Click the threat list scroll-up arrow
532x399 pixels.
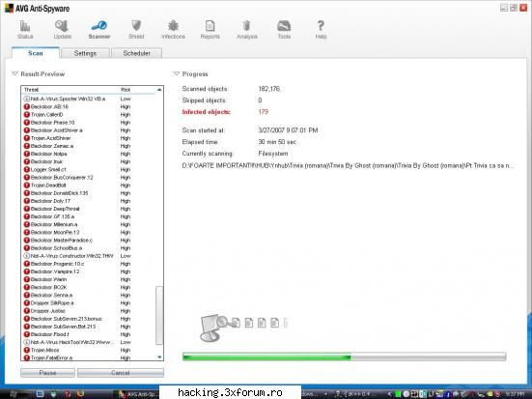pos(159,90)
